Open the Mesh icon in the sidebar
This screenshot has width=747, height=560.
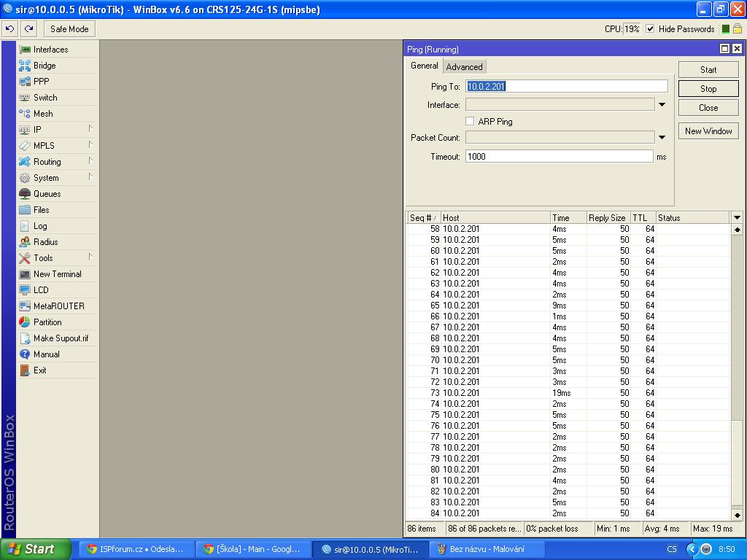click(25, 114)
